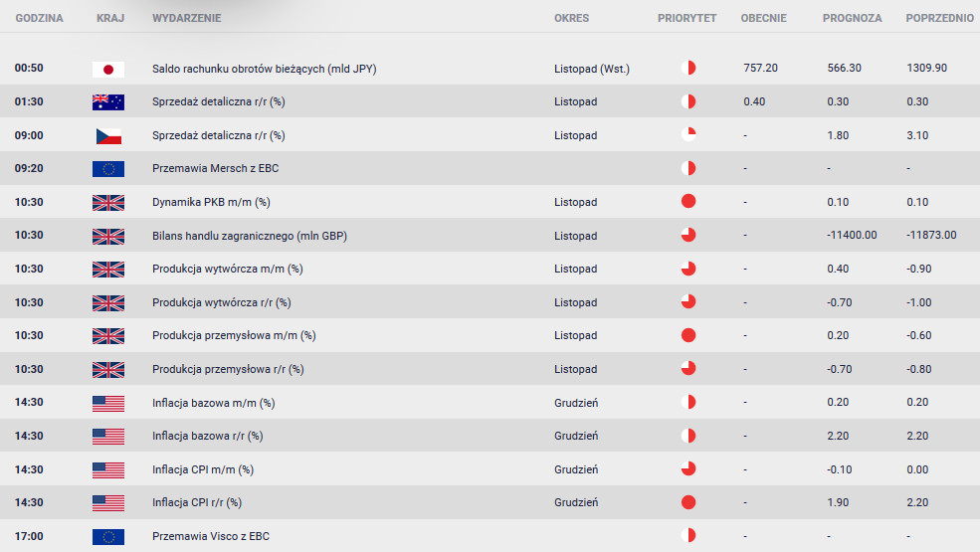The width and height of the screenshot is (980, 552).
Task: Click the POPRZEDNIO column header
Action: point(939,18)
